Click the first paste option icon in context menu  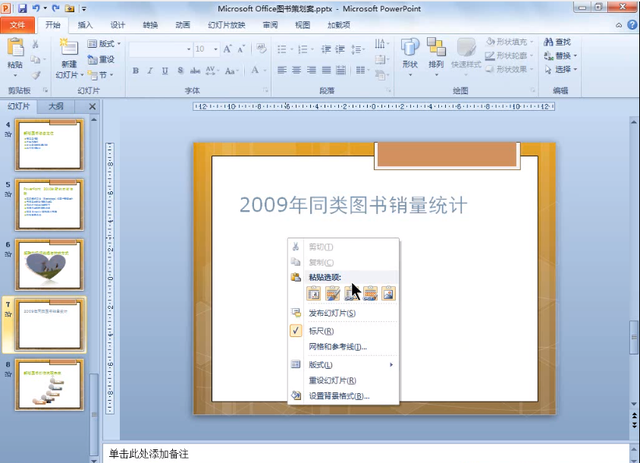[312, 293]
